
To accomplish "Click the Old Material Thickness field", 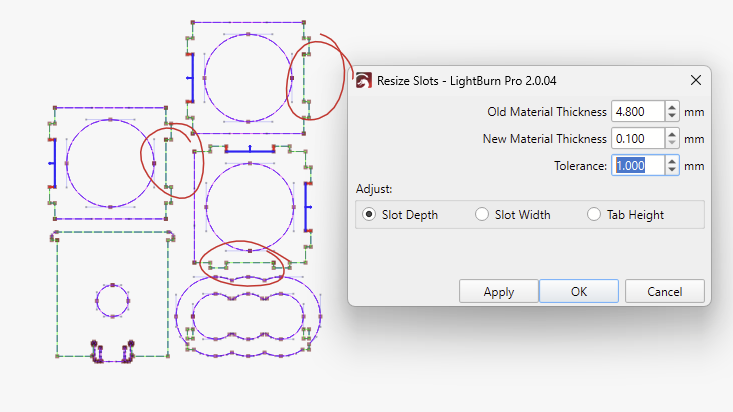I will pos(637,111).
